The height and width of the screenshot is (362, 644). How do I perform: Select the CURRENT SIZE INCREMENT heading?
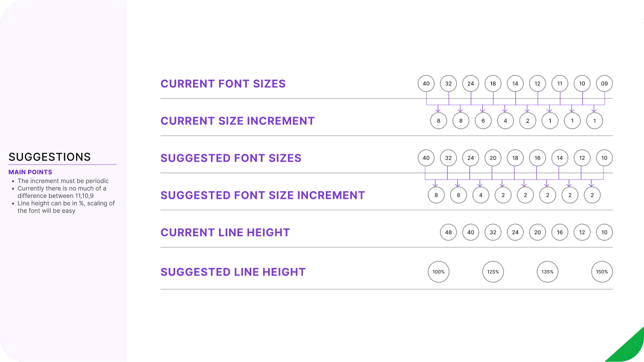(237, 121)
